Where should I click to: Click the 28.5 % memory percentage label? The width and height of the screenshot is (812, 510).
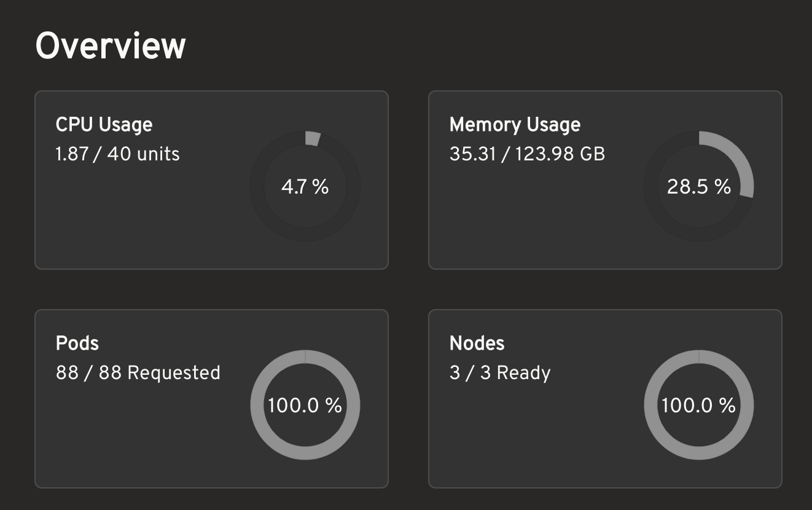point(699,187)
